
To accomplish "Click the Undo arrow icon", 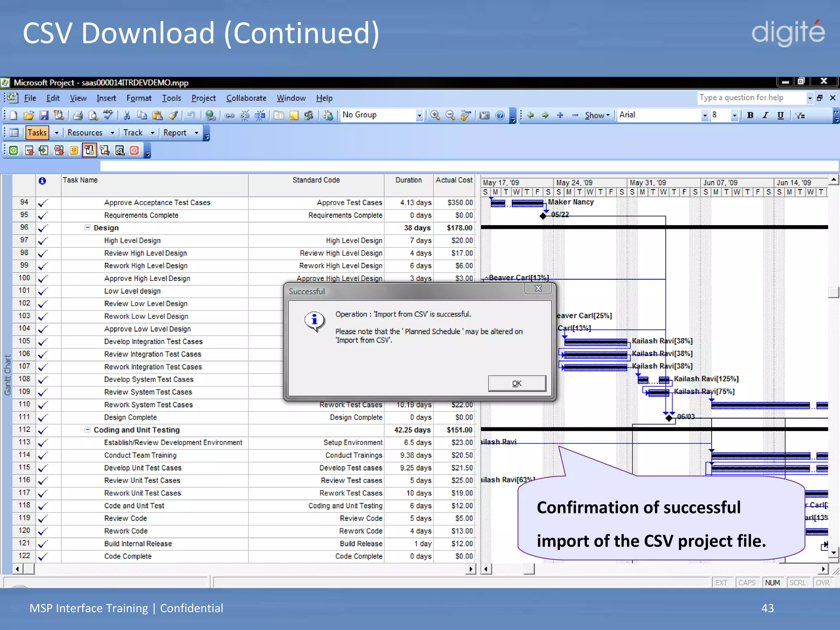I will click(191, 116).
